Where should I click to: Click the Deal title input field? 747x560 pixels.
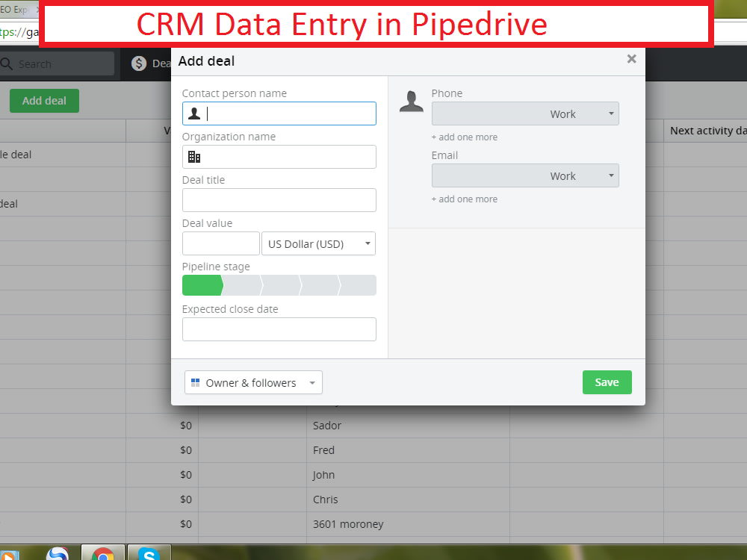(279, 200)
